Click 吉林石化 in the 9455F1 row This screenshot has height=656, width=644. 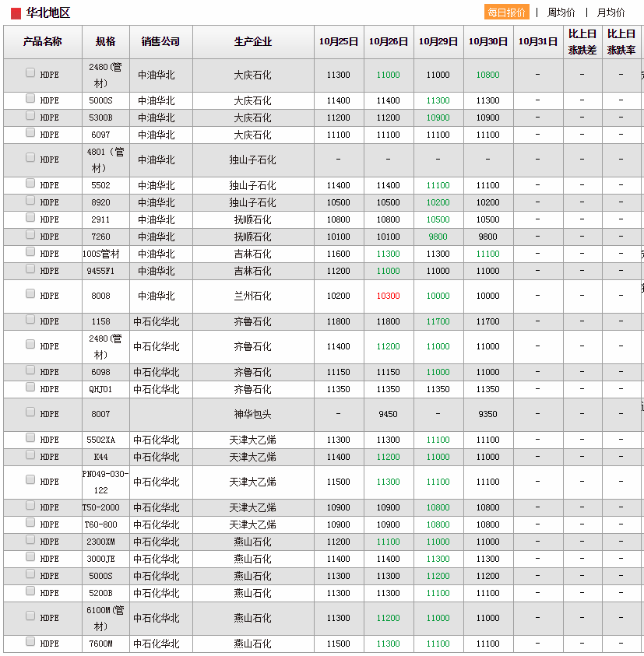click(252, 271)
